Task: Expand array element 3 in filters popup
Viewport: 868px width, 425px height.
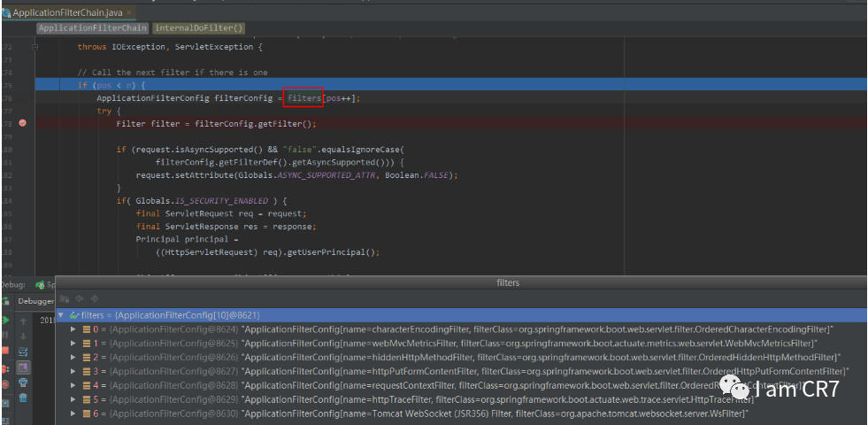Action: (x=73, y=371)
